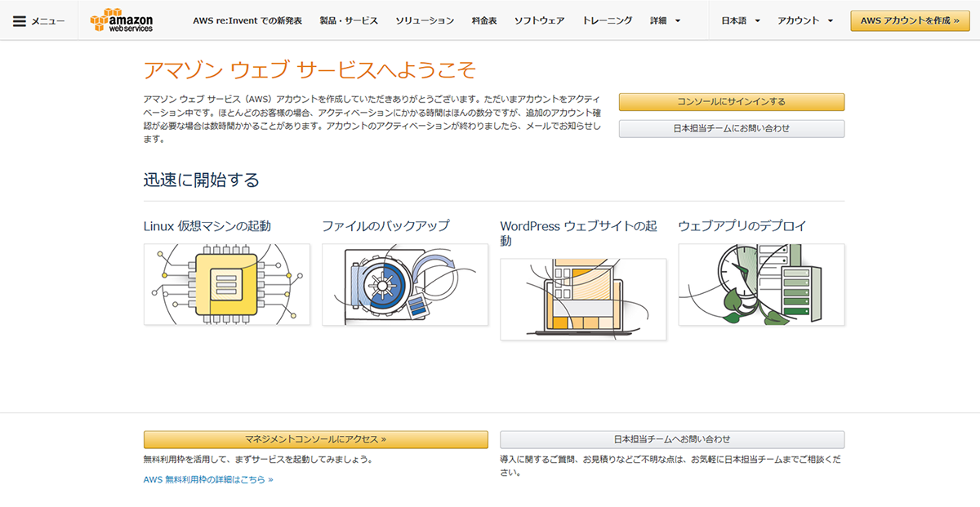Click text 無料利用枠を活用して、まずサービスを起動してみましょう。
Screen dimensions: 980x507
(x=258, y=460)
